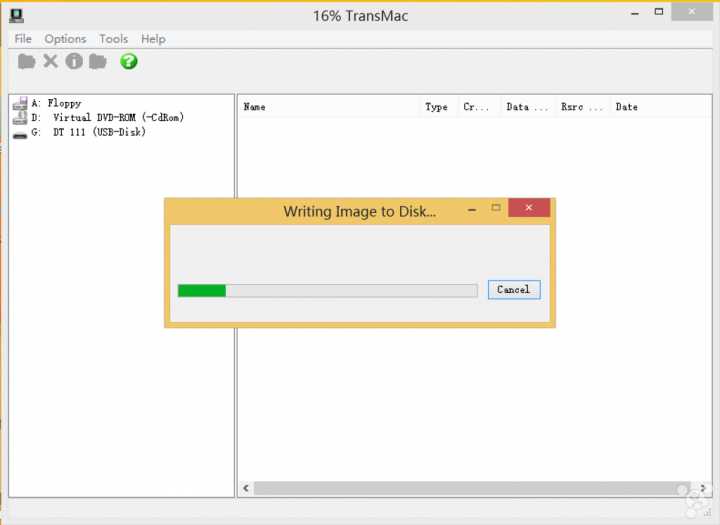Click the 16% TransMac window title

[x=360, y=16]
